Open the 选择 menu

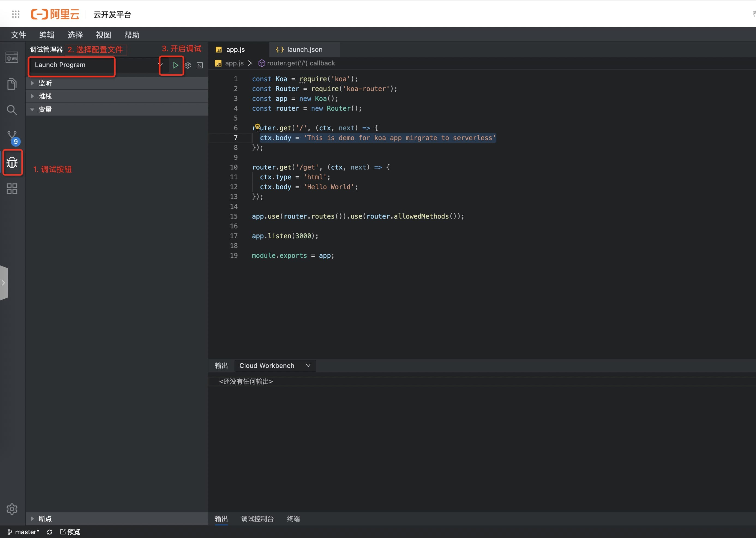tap(75, 35)
